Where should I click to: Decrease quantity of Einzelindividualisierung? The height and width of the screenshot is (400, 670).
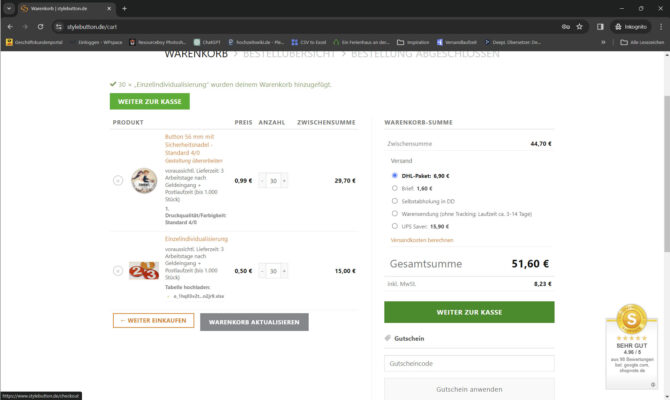[x=262, y=271]
